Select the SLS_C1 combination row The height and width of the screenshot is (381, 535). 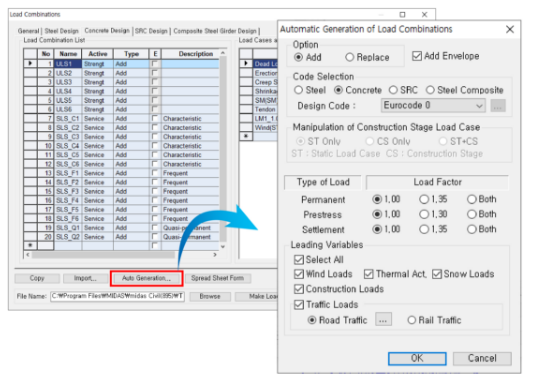121,119
